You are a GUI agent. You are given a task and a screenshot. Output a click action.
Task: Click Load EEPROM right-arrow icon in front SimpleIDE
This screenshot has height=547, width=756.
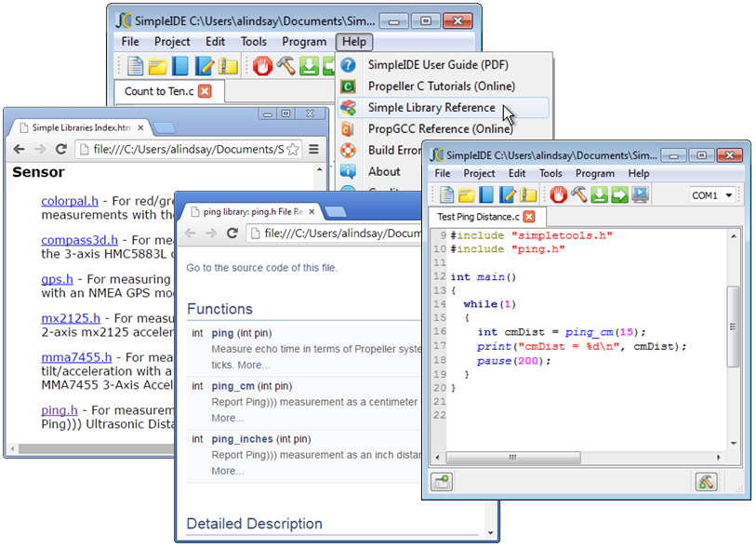[619, 194]
